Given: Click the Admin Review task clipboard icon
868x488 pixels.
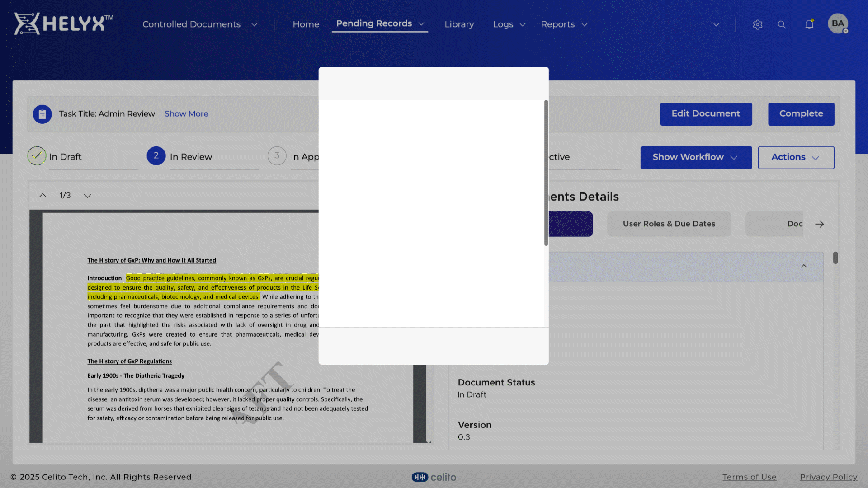Looking at the screenshot, I should (x=42, y=114).
